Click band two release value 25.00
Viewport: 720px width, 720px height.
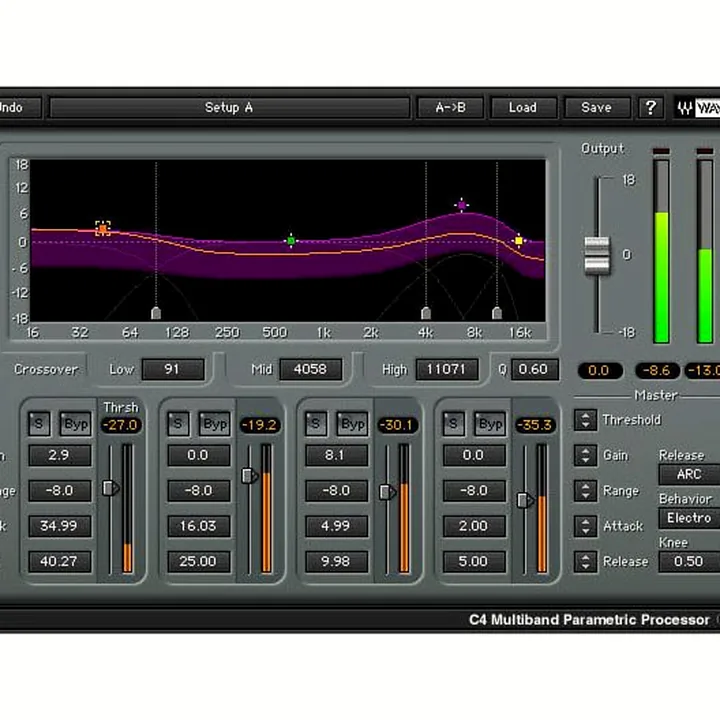pos(199,561)
